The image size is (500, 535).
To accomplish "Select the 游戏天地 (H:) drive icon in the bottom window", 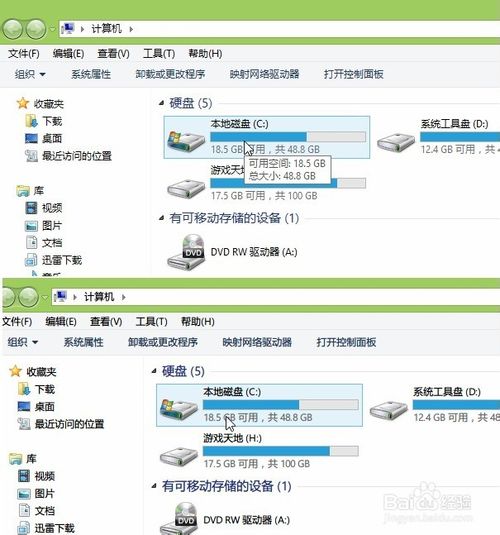I will click(179, 457).
